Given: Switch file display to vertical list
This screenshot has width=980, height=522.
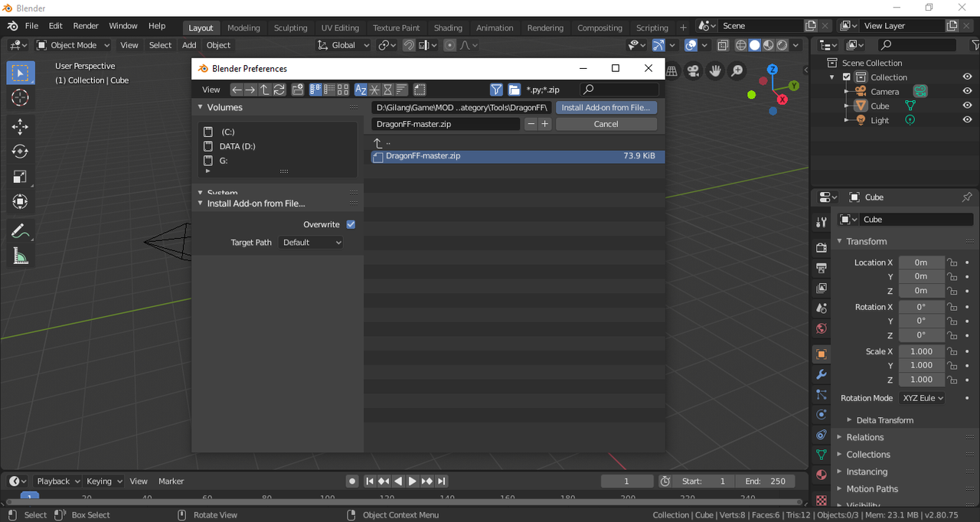Looking at the screenshot, I should [x=315, y=90].
